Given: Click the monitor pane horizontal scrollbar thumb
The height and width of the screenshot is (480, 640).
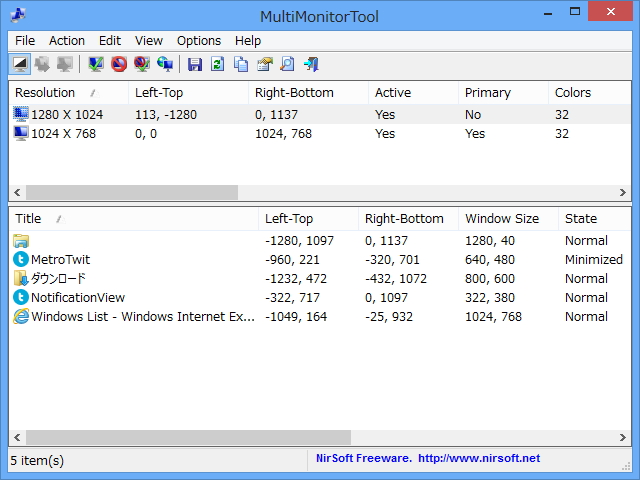Looking at the screenshot, I should click(x=132, y=192).
